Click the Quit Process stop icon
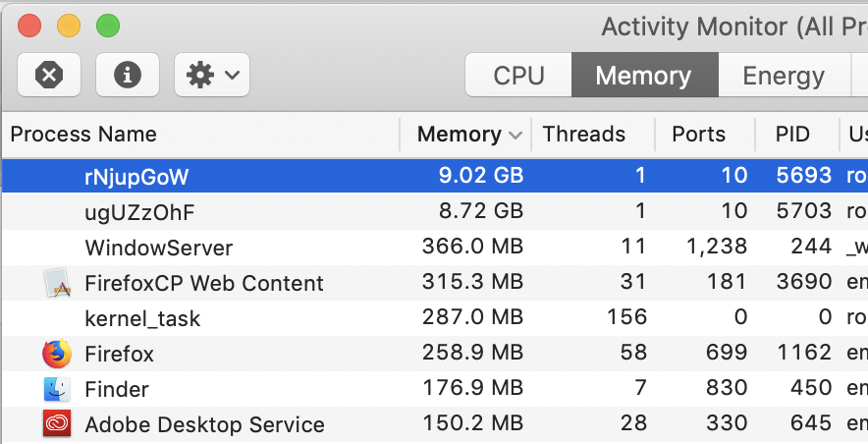Image resolution: width=868 pixels, height=444 pixels. pyautogui.click(x=49, y=75)
